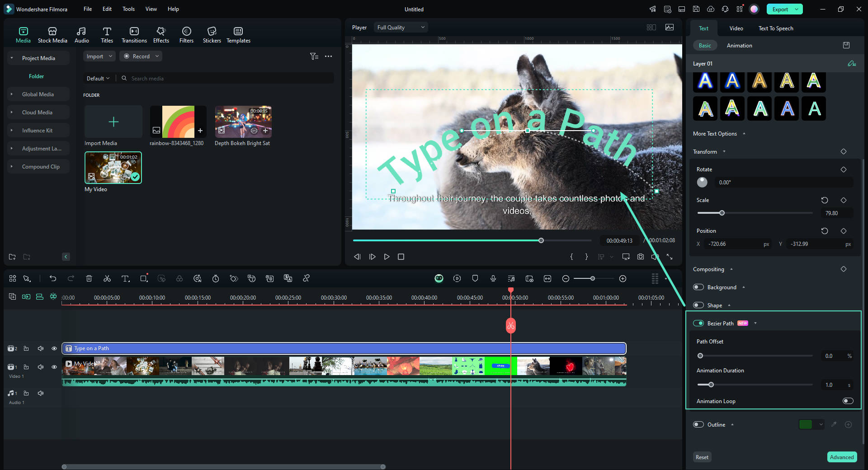
Task: Open the Stock Media tab
Action: point(52,35)
